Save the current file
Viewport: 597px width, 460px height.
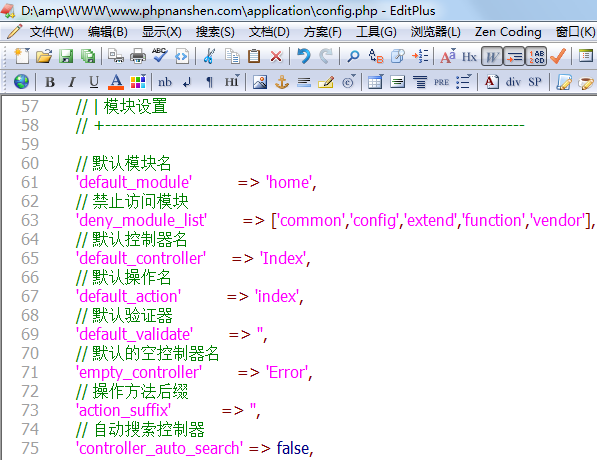point(66,56)
